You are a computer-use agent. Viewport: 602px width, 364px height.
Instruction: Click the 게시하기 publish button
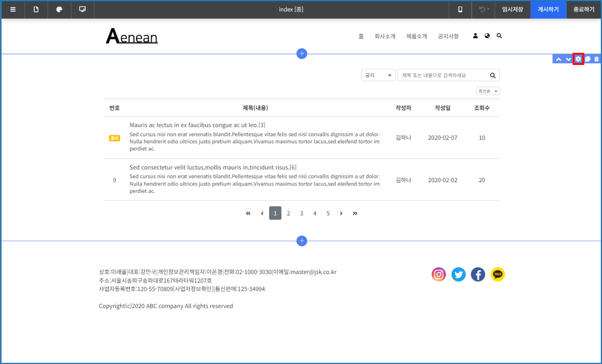click(548, 9)
